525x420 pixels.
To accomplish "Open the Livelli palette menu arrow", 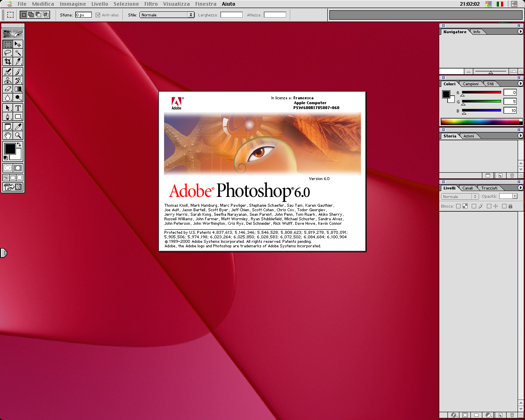I will click(520, 188).
